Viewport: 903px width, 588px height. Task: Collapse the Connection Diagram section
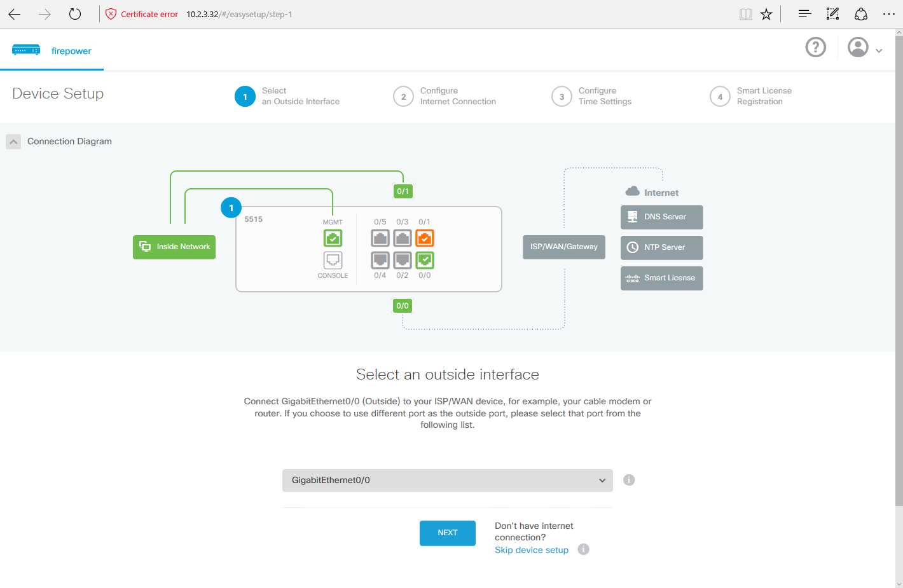coord(13,141)
